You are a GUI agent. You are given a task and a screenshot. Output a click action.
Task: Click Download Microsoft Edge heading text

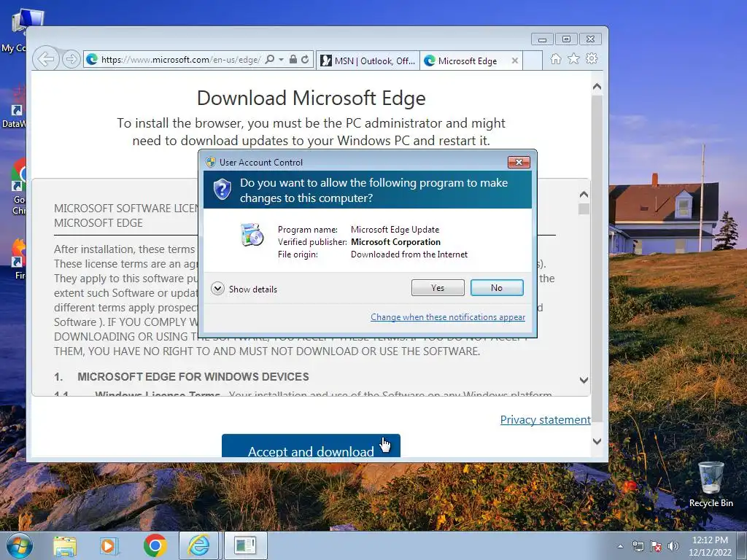tap(311, 98)
